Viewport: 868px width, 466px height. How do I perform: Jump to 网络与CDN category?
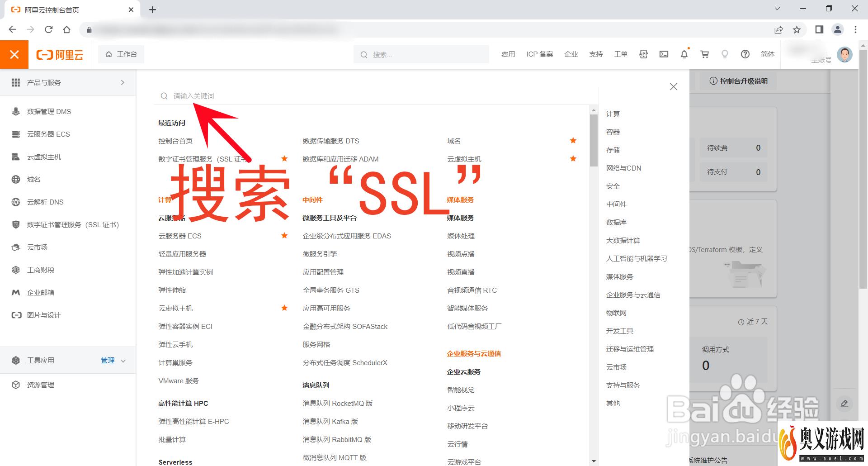click(624, 168)
